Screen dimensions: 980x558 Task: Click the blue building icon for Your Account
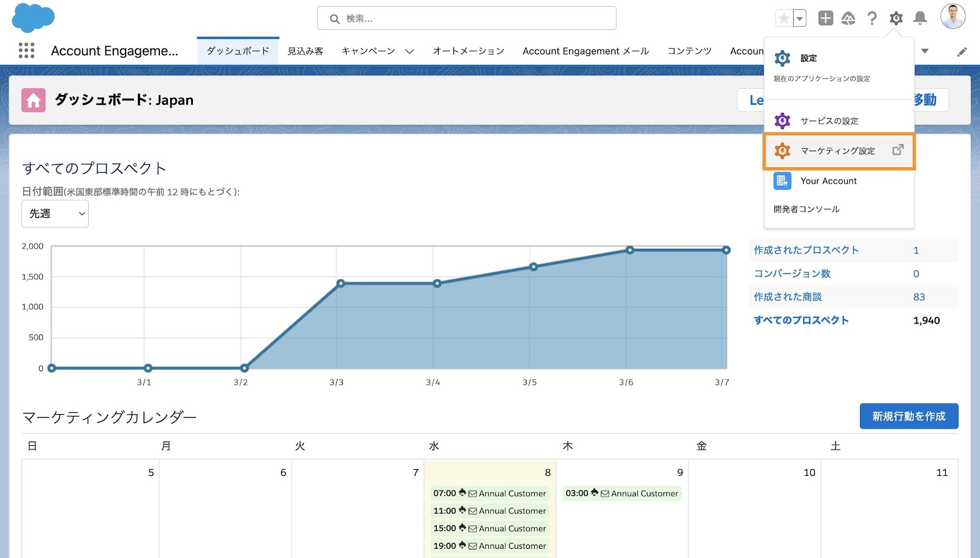coord(782,181)
